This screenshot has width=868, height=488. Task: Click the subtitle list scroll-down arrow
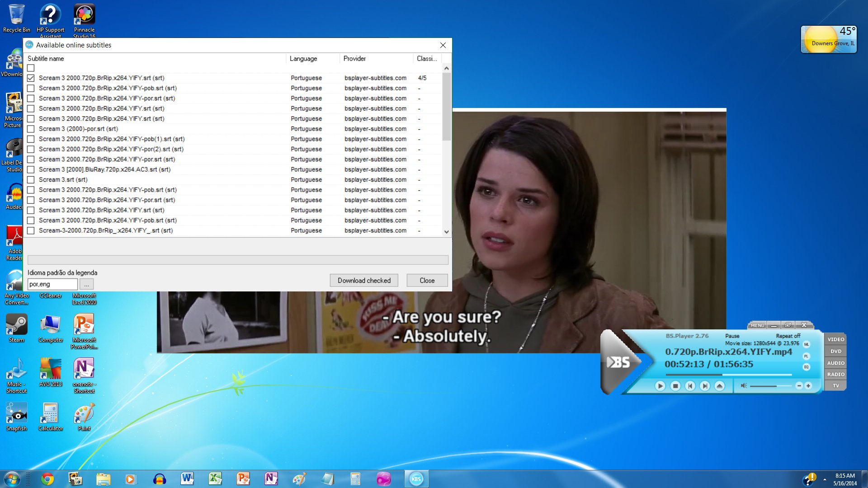447,232
